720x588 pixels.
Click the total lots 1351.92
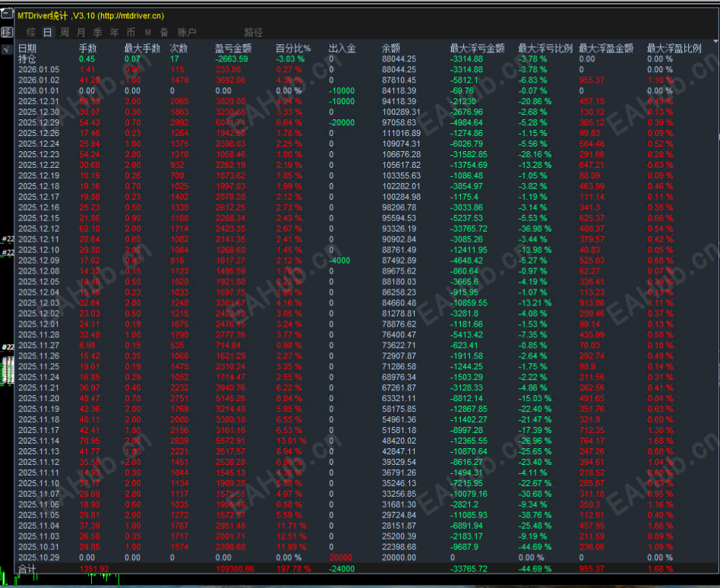pyautogui.click(x=95, y=569)
